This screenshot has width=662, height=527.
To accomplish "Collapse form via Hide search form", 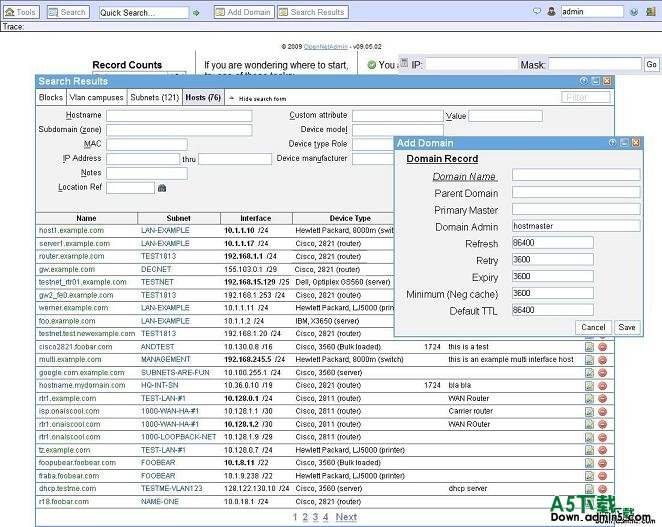I will click(261, 99).
